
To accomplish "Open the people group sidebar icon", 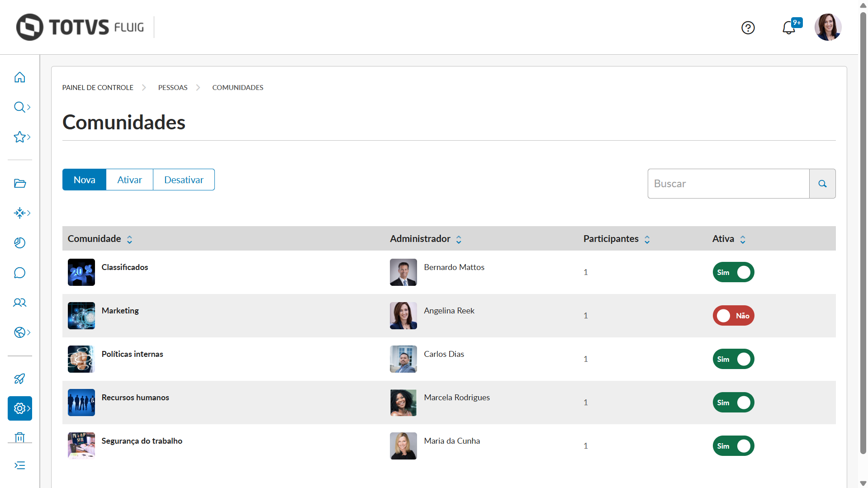I will point(19,303).
